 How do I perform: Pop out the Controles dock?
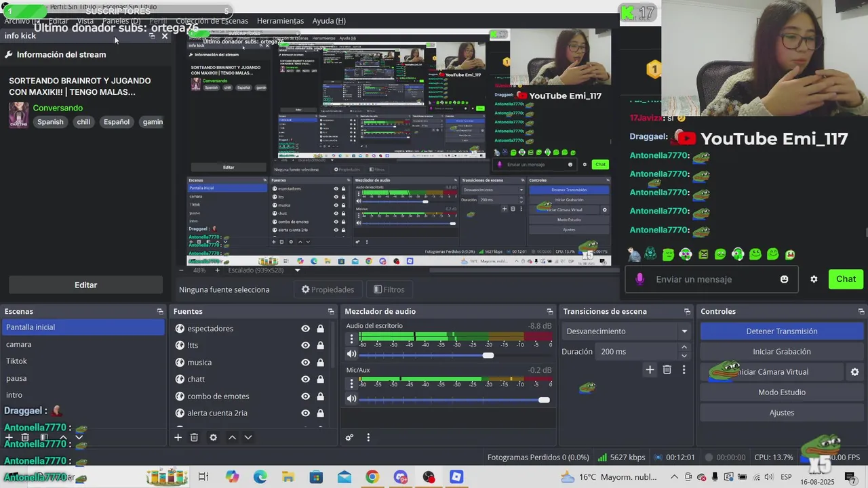point(860,312)
